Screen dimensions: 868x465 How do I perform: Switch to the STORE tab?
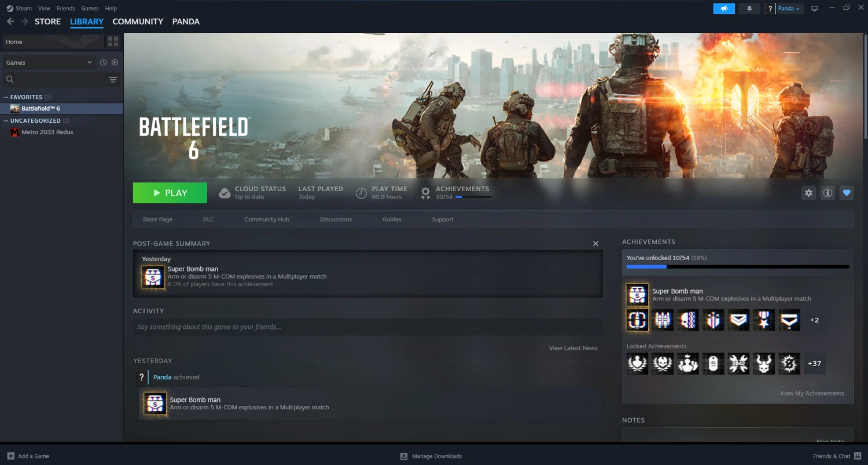click(47, 21)
